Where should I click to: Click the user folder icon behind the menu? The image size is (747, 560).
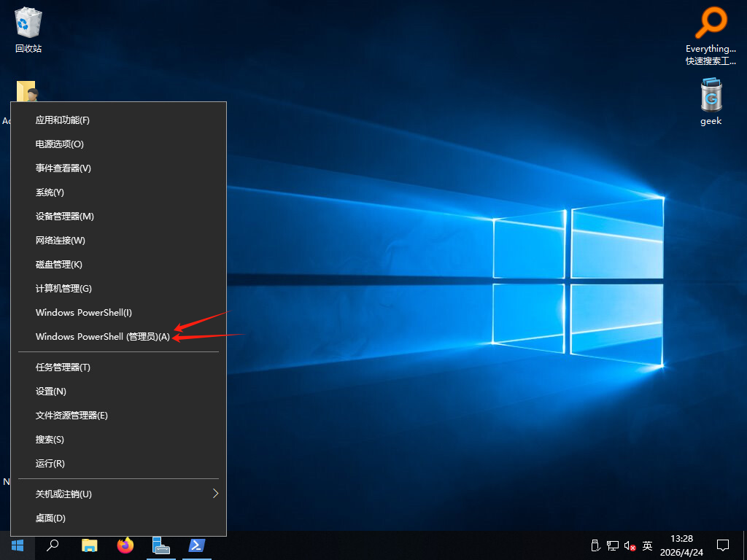coord(26,91)
